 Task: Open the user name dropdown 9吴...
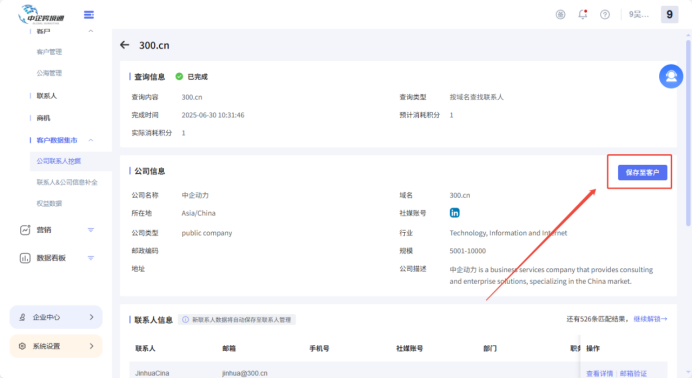639,15
